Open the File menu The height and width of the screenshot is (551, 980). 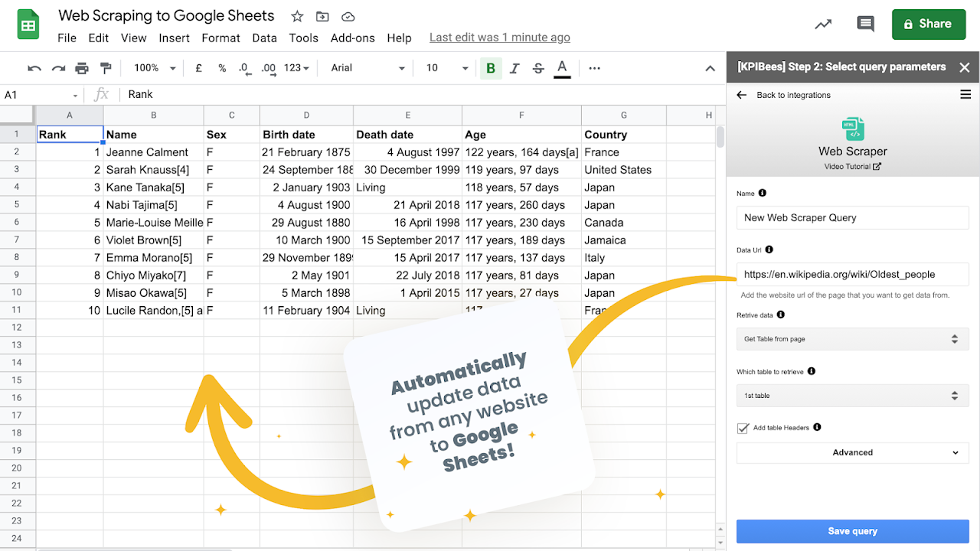pyautogui.click(x=67, y=37)
